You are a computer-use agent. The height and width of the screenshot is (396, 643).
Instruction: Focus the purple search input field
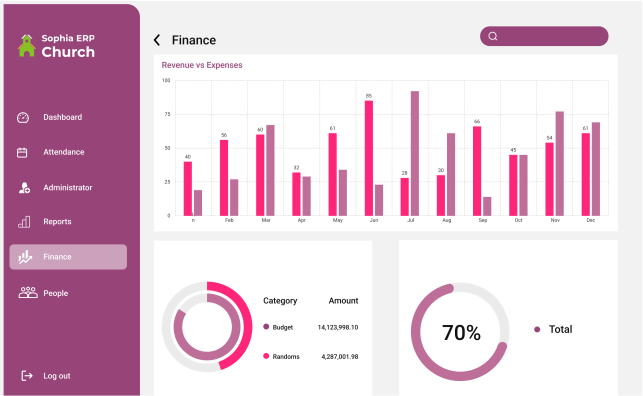point(544,36)
